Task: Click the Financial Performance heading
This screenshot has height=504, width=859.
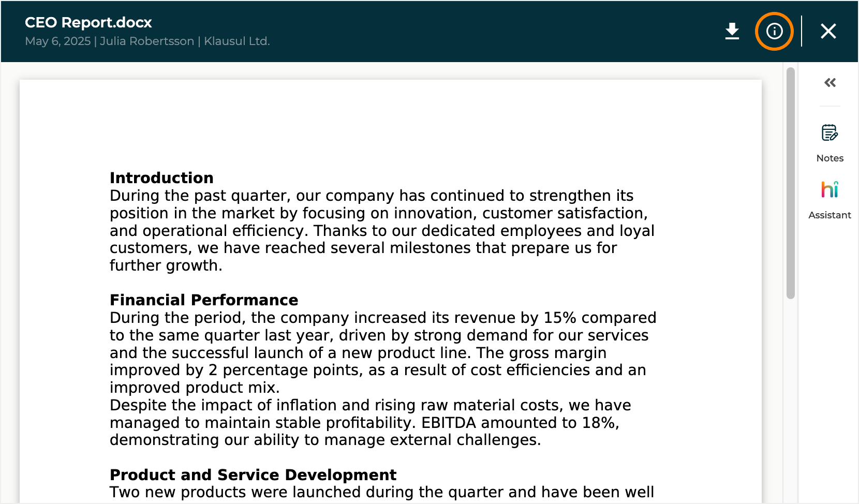Action: pyautogui.click(x=204, y=300)
